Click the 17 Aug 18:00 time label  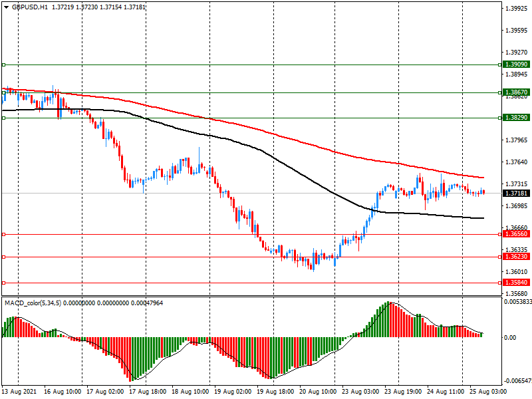pyautogui.click(x=148, y=392)
